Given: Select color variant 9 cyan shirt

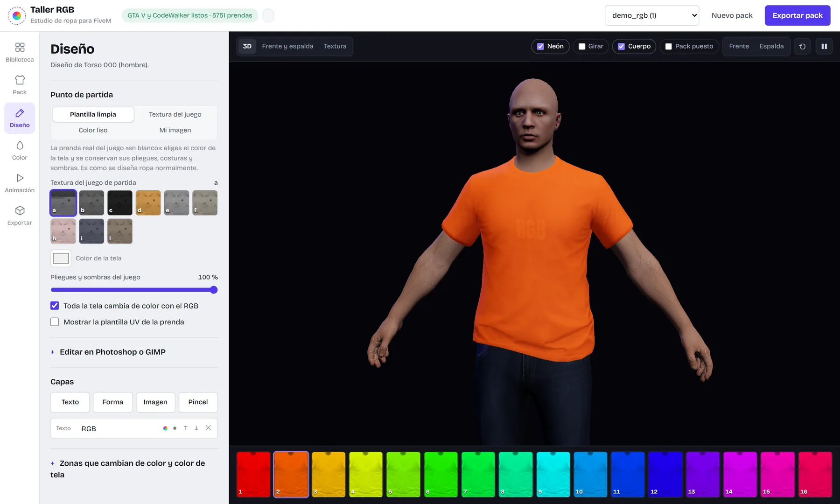Looking at the screenshot, I should pyautogui.click(x=553, y=474).
